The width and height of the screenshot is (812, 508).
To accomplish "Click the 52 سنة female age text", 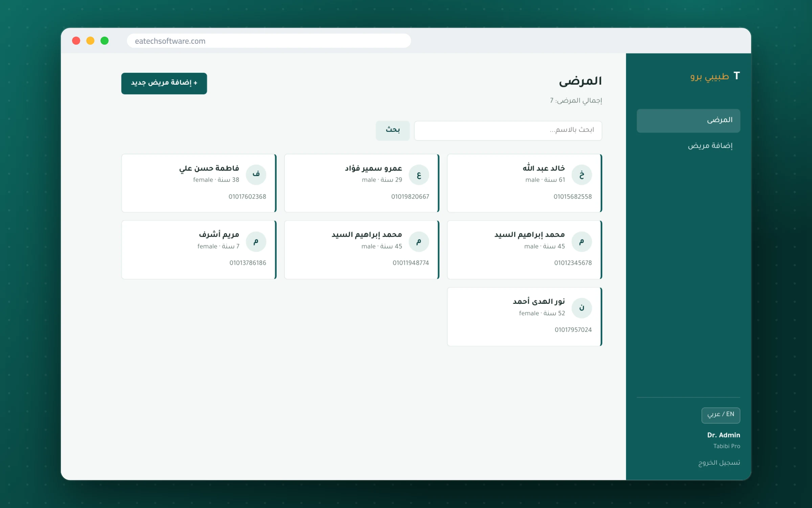I will [x=542, y=313].
